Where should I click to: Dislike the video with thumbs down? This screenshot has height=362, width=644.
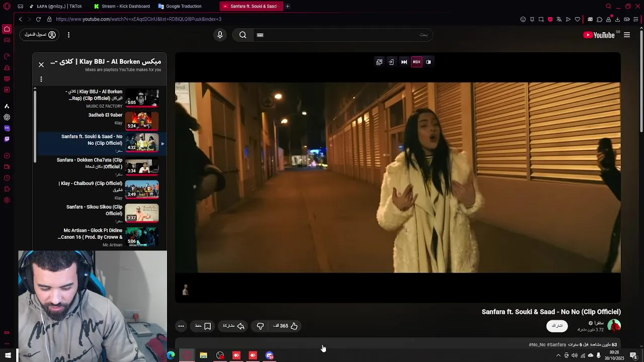(x=260, y=326)
